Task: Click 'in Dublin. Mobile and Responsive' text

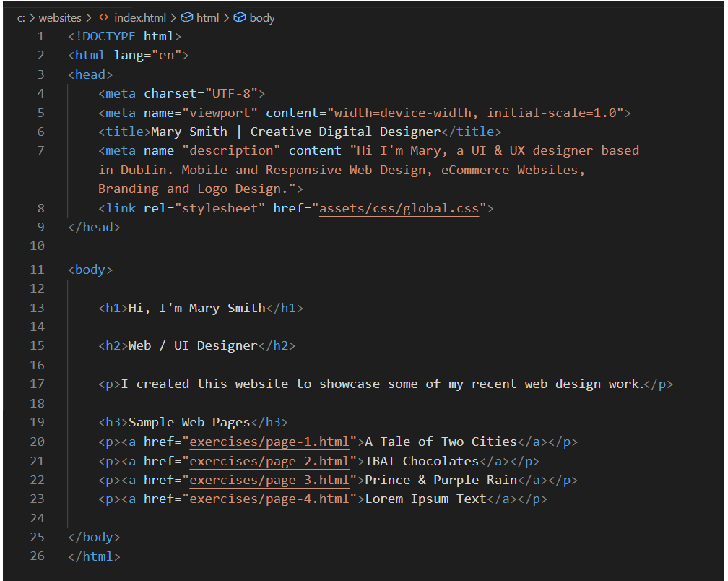Action: 220,170
